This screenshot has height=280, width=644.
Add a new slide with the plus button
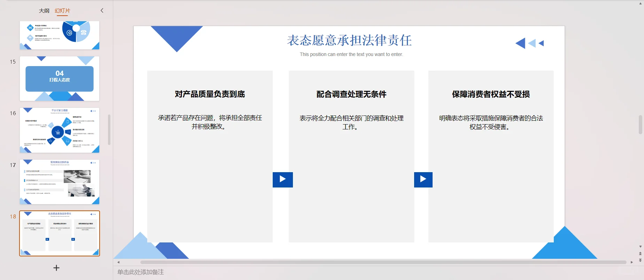tap(56, 268)
